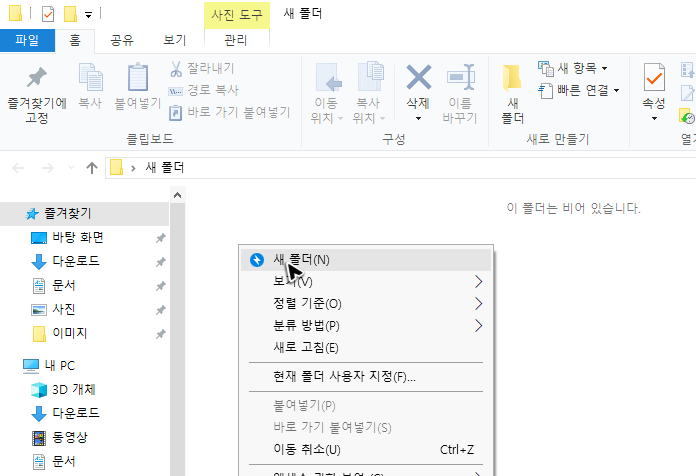Go up one folder level arrow
Viewport: 696px width, 476px height.
[x=92, y=168]
